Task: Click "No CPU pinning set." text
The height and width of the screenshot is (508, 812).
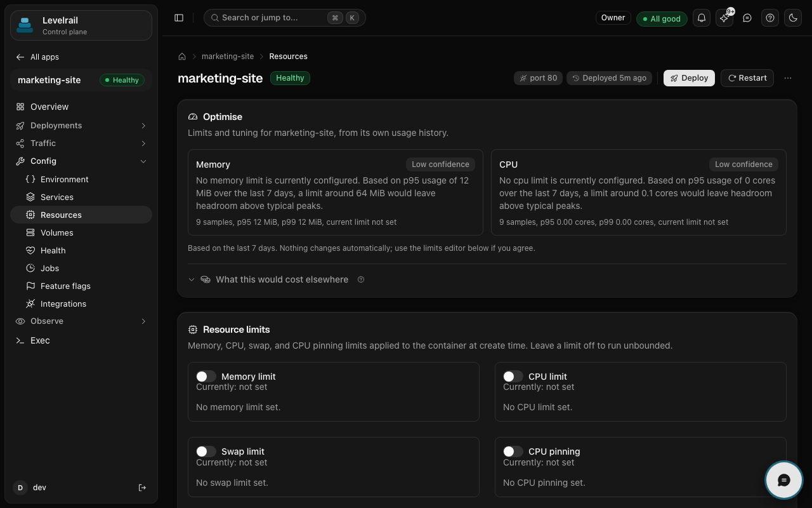Action: 544,483
